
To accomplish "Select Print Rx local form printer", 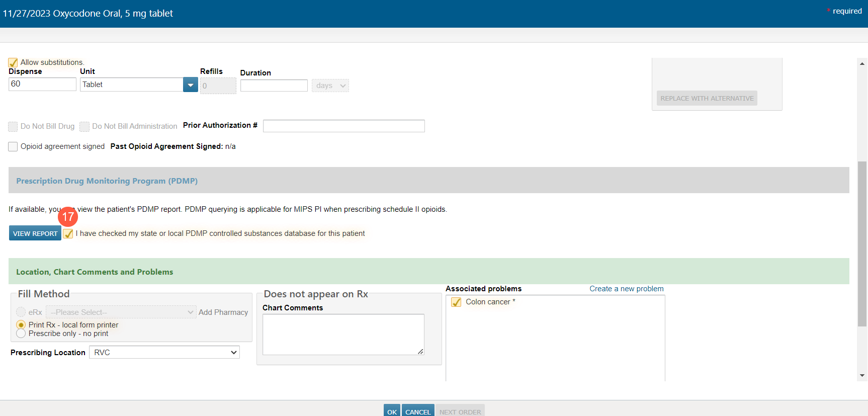I will [x=21, y=325].
